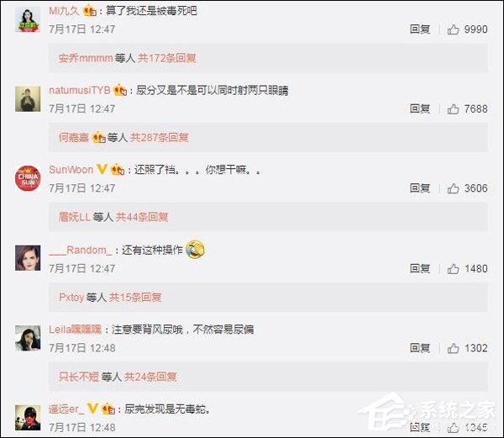Tap thumbs-up next to 1480 likes
Viewport: 504px width, 438px height.
pos(453,268)
